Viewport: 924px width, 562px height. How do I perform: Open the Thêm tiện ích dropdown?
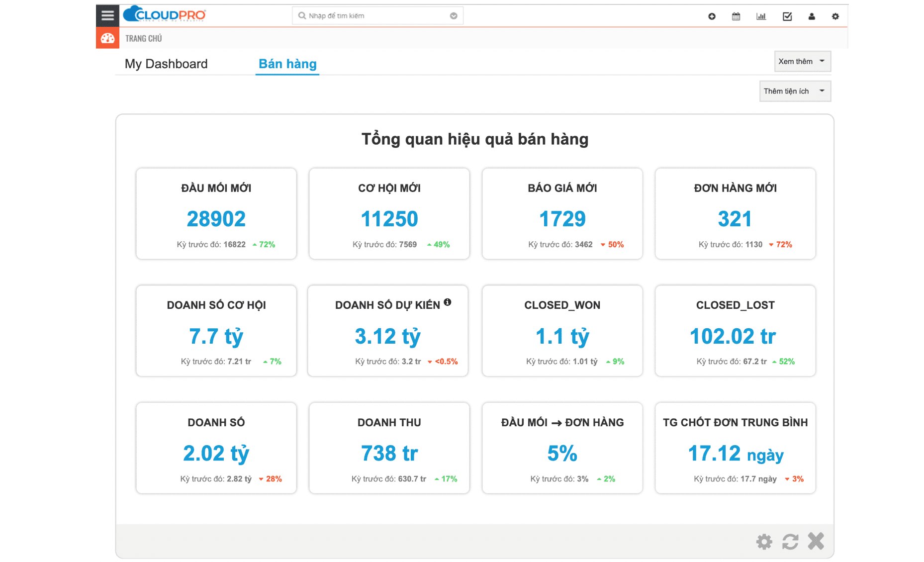(x=795, y=91)
